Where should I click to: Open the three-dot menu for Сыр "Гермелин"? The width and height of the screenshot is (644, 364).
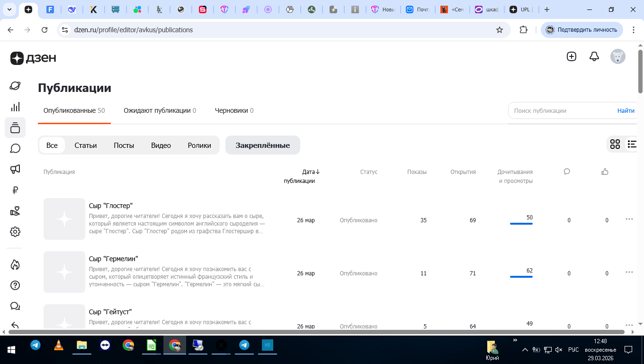tap(629, 272)
